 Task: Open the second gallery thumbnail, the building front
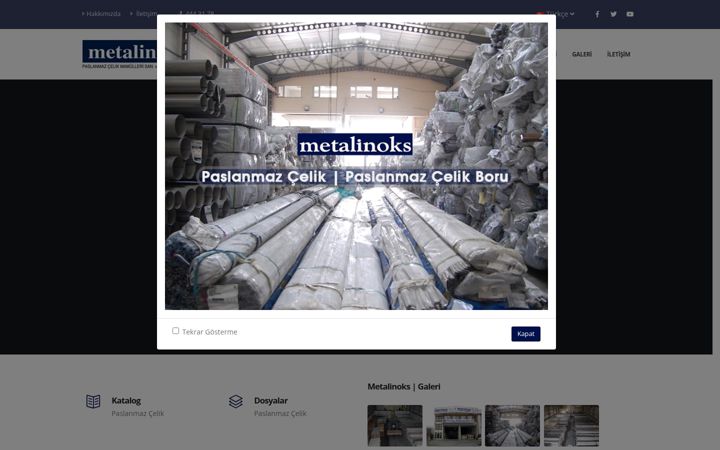454,426
